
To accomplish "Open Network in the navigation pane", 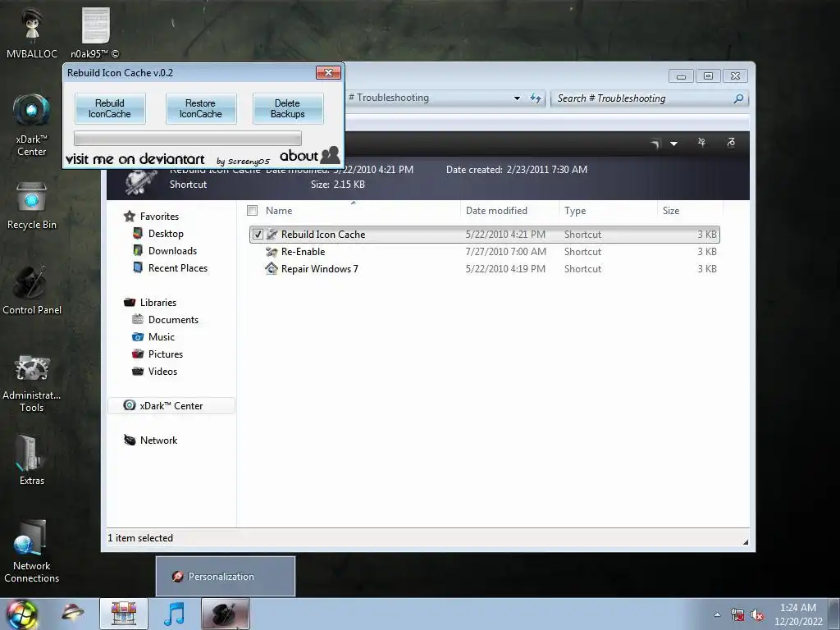I will (x=158, y=441).
